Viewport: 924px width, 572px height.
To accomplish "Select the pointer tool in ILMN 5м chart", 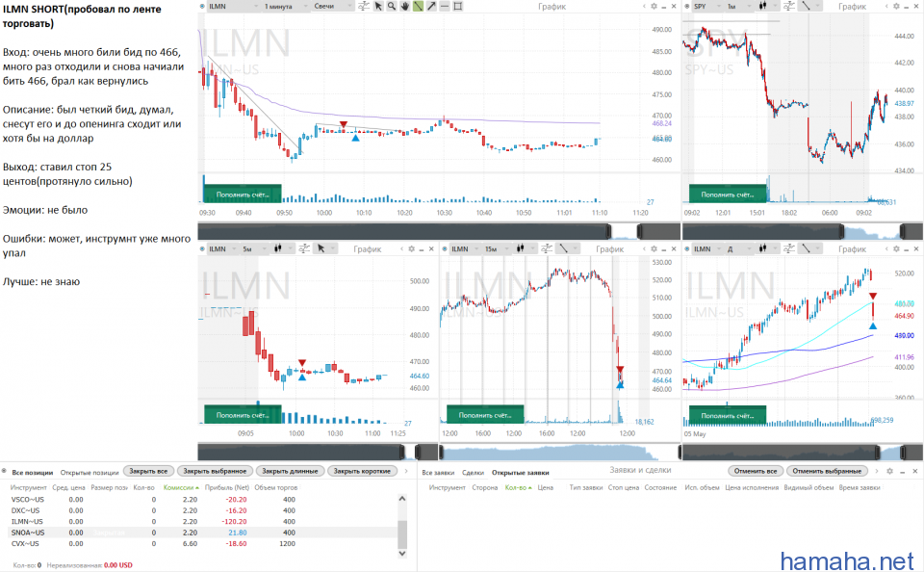I will point(321,248).
